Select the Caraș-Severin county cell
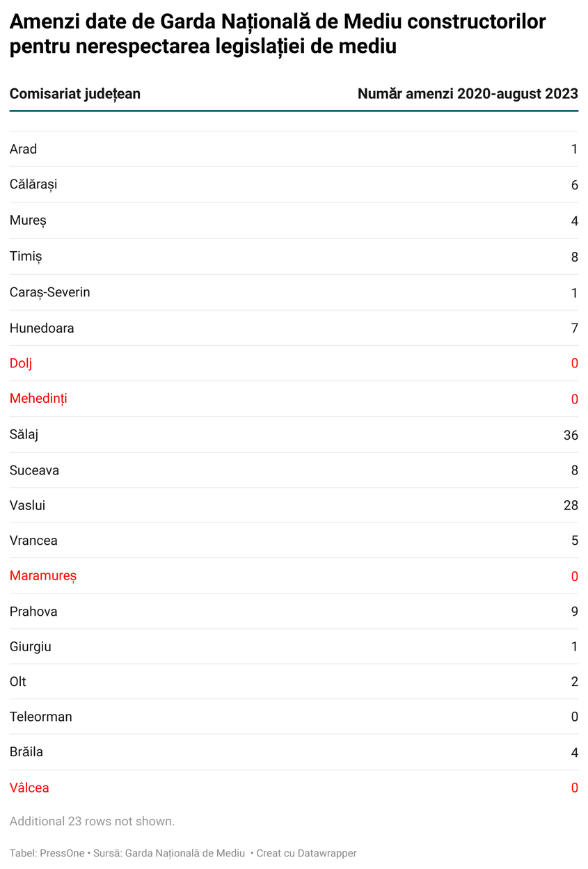The height and width of the screenshot is (869, 588). click(50, 292)
